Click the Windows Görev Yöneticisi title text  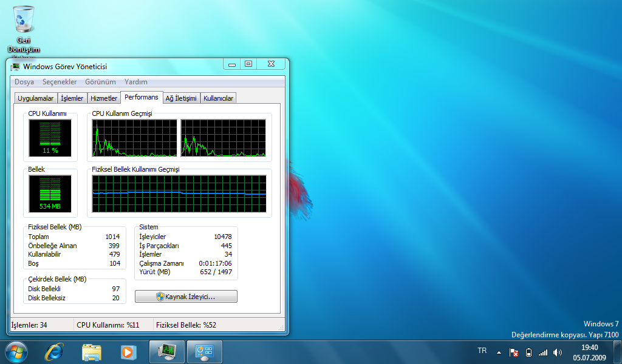click(65, 67)
